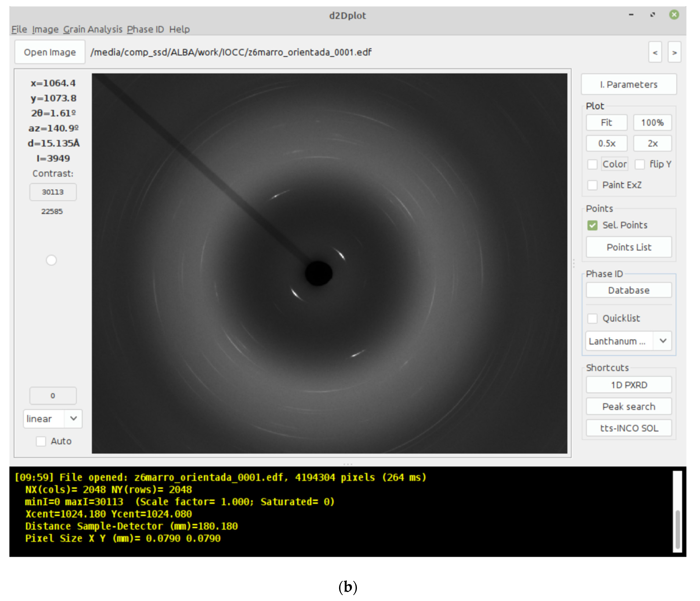Open the linear scale dropdown
This screenshot has height=601, width=700.
pyautogui.click(x=53, y=419)
